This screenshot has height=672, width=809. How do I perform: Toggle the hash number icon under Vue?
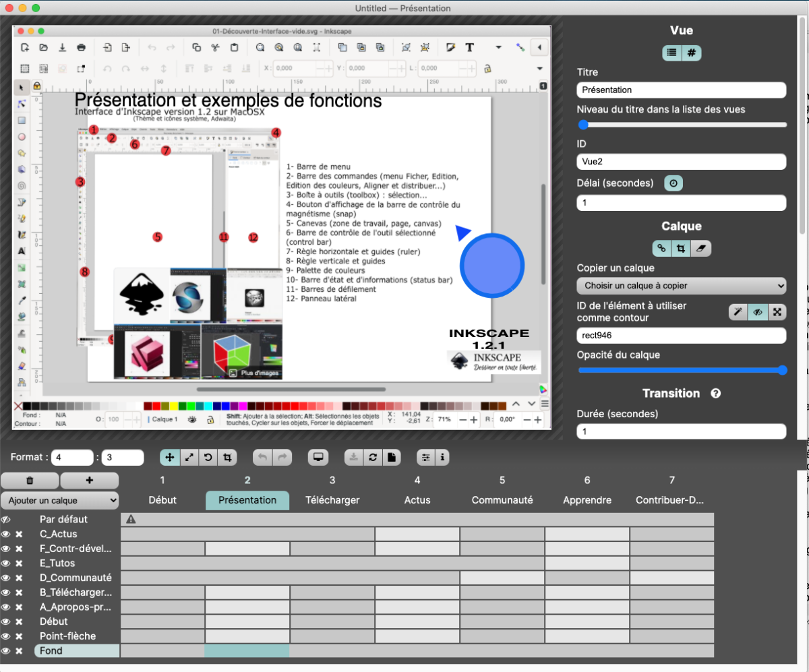pyautogui.click(x=692, y=53)
